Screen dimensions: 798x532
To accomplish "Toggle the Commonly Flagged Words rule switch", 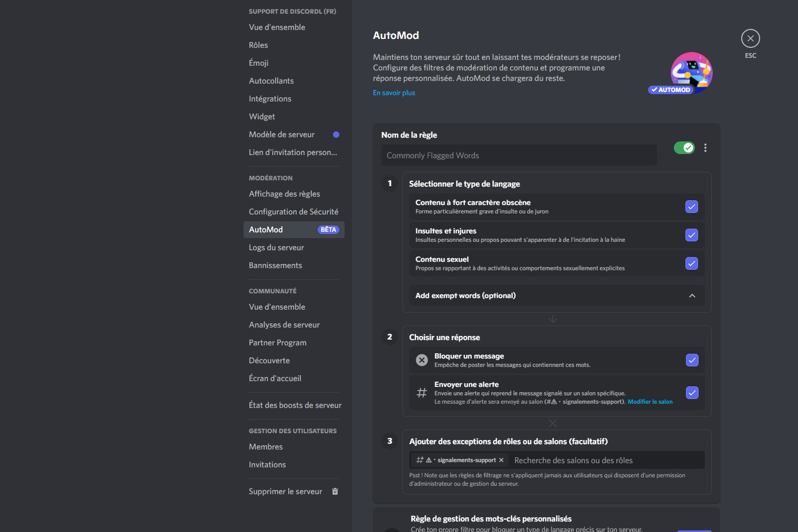I will [684, 148].
